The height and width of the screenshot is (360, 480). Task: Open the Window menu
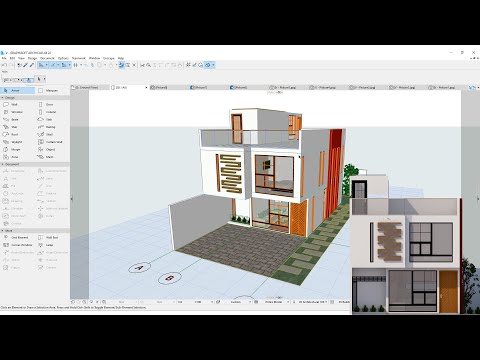pyautogui.click(x=94, y=58)
